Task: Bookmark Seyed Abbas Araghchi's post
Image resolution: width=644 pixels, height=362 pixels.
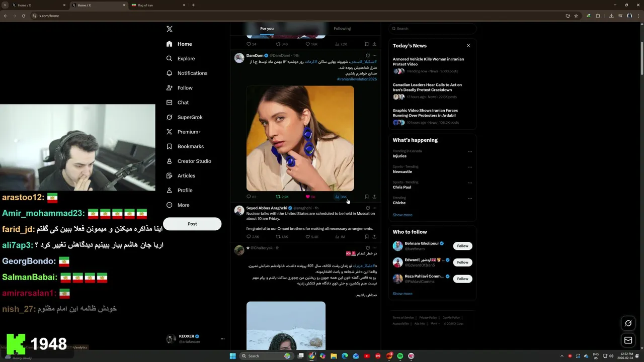Action: tap(367, 236)
